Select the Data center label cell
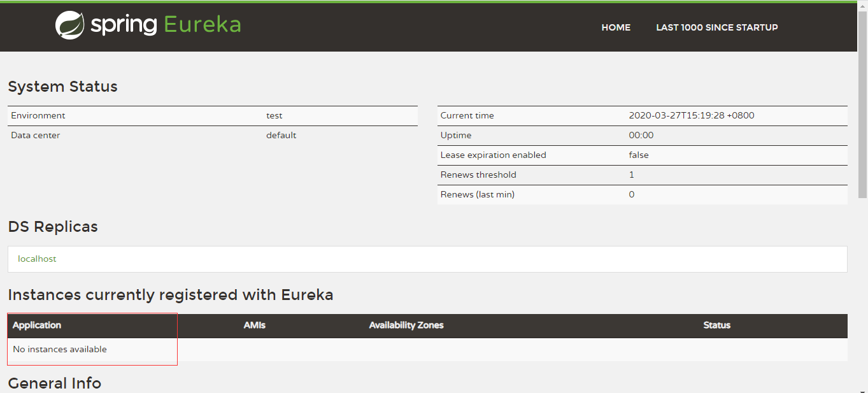The width and height of the screenshot is (868, 393). click(x=36, y=135)
